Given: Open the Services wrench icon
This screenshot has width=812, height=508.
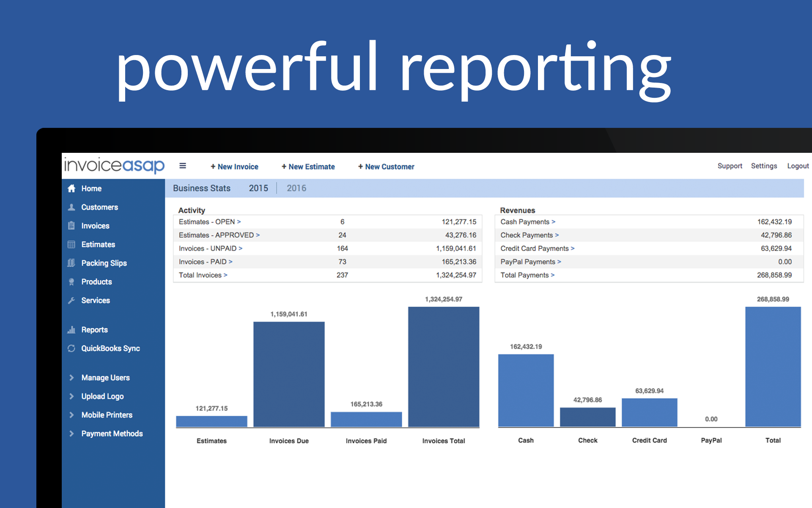Looking at the screenshot, I should pos(71,300).
